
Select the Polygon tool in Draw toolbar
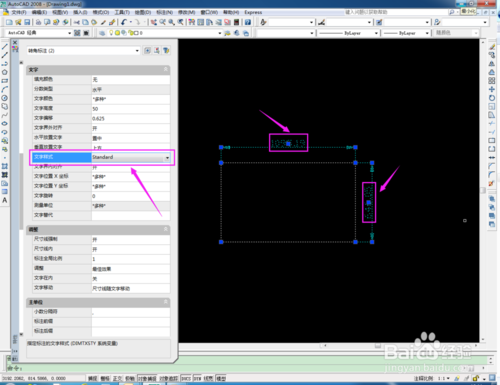point(5,72)
